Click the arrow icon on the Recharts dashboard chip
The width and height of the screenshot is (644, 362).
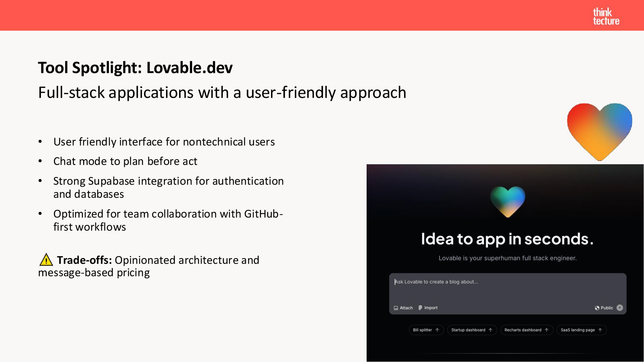pos(546,330)
